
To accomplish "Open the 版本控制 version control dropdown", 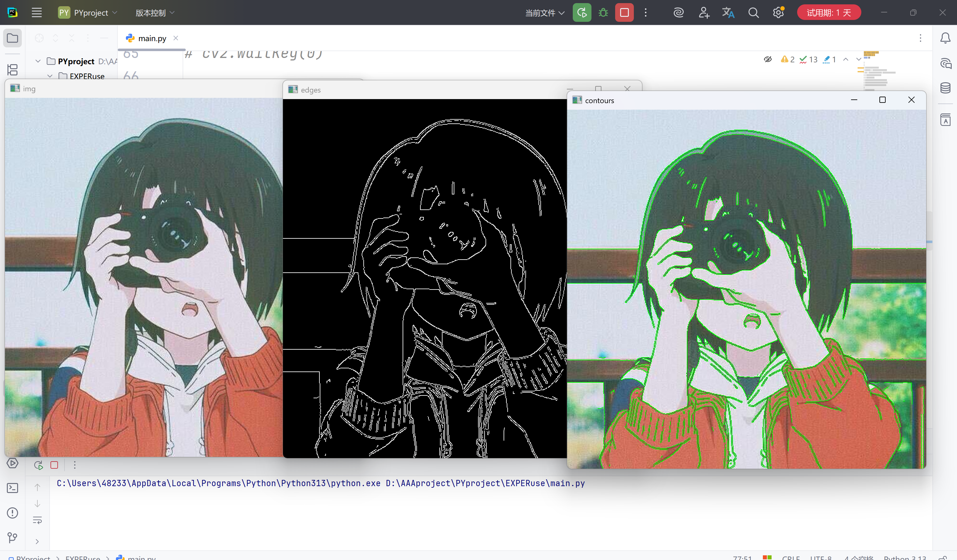I will pyautogui.click(x=155, y=12).
